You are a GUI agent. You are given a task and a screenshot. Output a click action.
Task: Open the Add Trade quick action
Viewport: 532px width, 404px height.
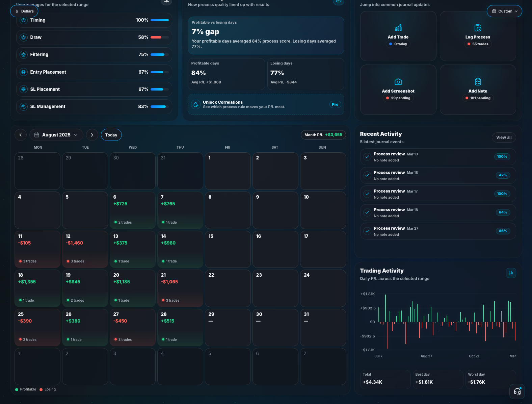click(x=398, y=36)
